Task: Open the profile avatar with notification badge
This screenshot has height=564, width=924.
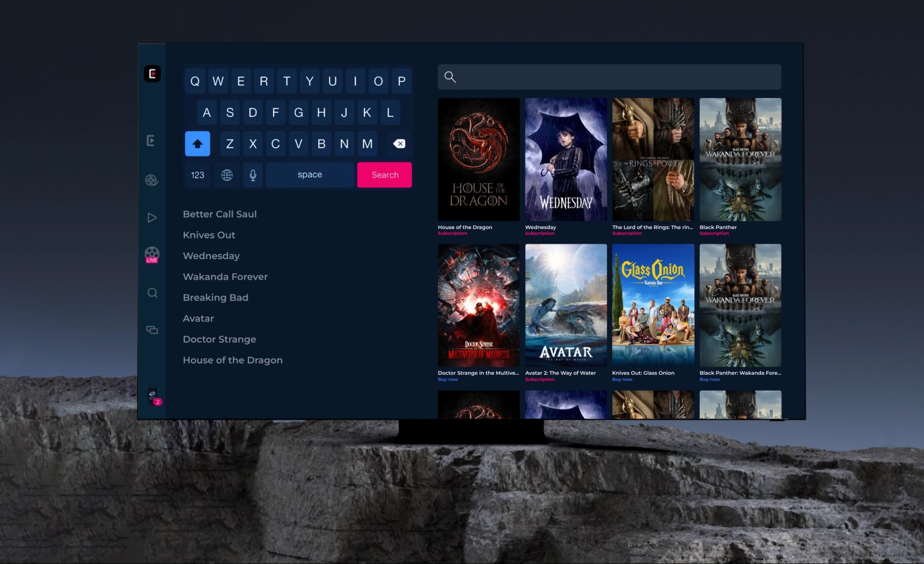Action: click(x=153, y=396)
